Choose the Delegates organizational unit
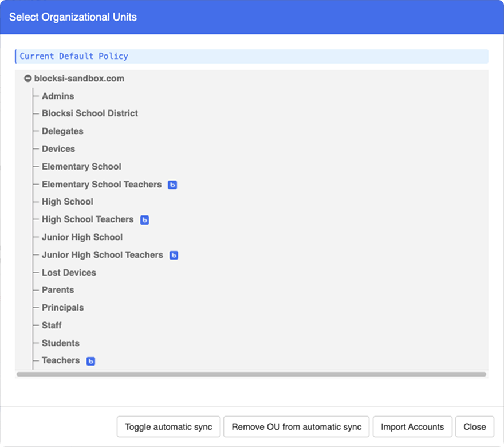 pos(62,131)
